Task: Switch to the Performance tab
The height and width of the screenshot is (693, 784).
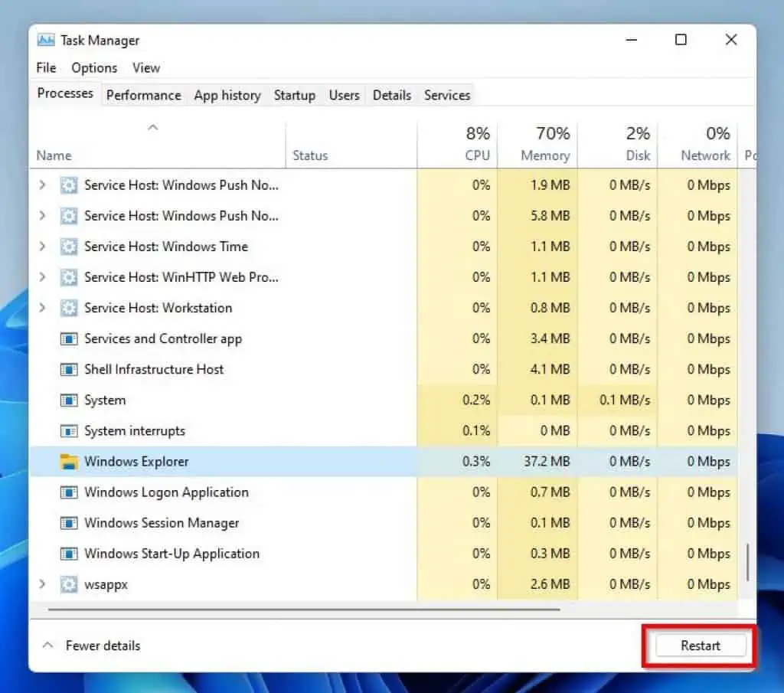Action: (143, 95)
